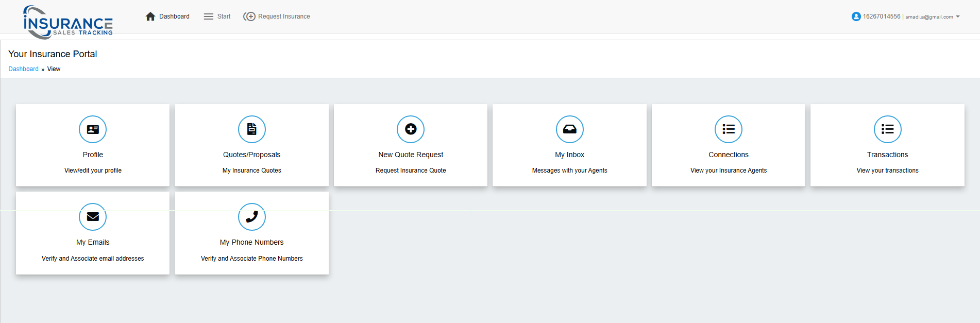
Task: Open the Dashboard menu item
Action: click(x=174, y=16)
